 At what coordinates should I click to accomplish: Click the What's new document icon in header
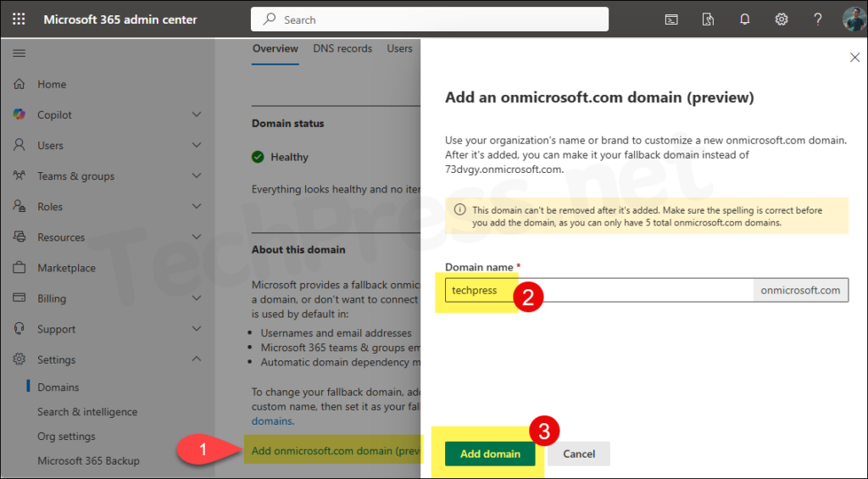tap(708, 19)
